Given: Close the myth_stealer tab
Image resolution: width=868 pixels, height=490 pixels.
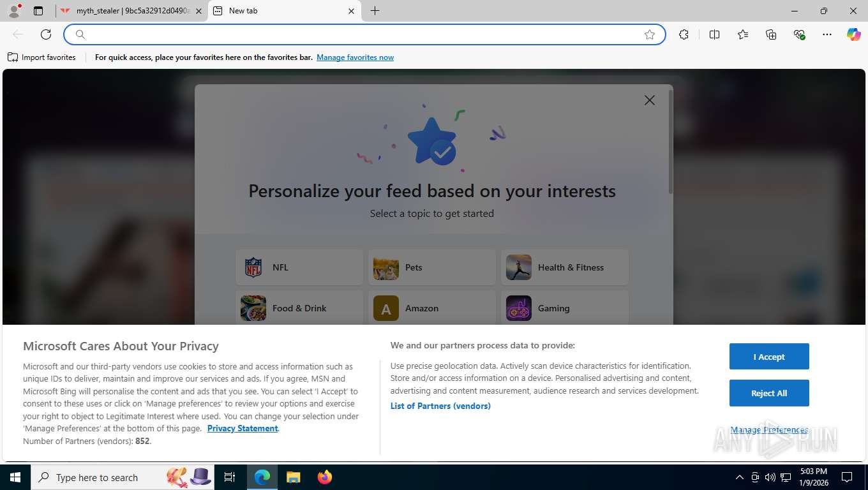Looking at the screenshot, I should click(199, 11).
